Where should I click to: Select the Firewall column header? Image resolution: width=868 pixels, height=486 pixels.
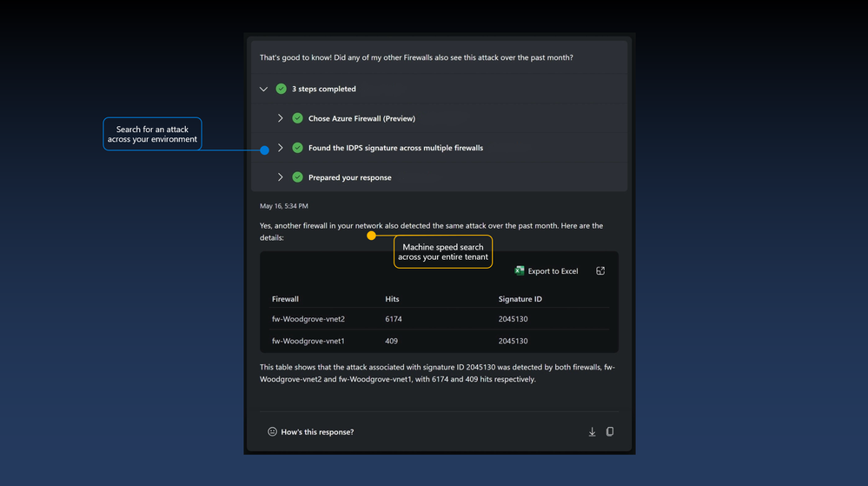[285, 299]
